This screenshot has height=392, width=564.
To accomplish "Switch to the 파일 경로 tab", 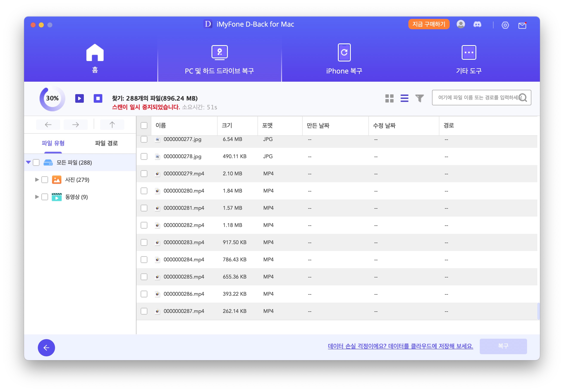I will 106,143.
